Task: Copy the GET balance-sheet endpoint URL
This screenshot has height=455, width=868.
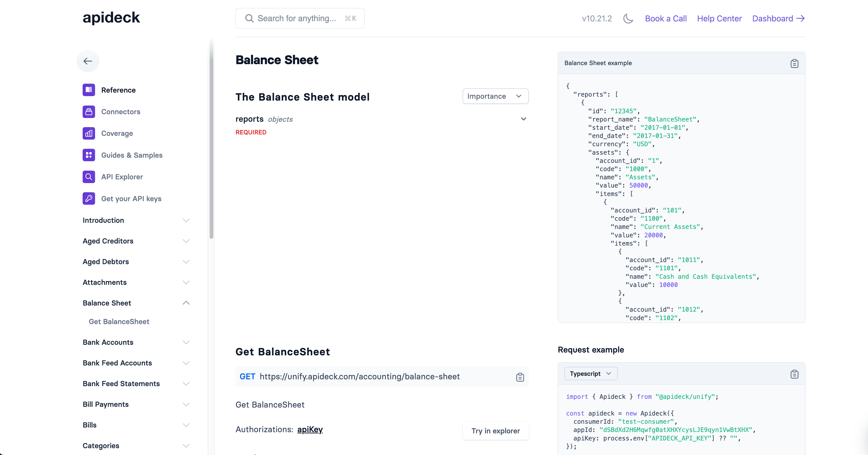Action: point(520,377)
